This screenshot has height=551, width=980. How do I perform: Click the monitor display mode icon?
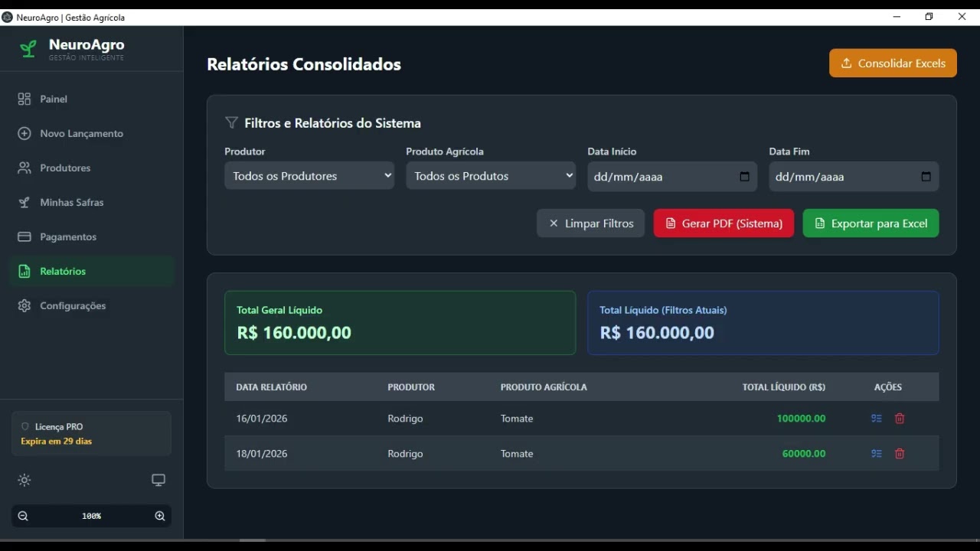point(158,480)
